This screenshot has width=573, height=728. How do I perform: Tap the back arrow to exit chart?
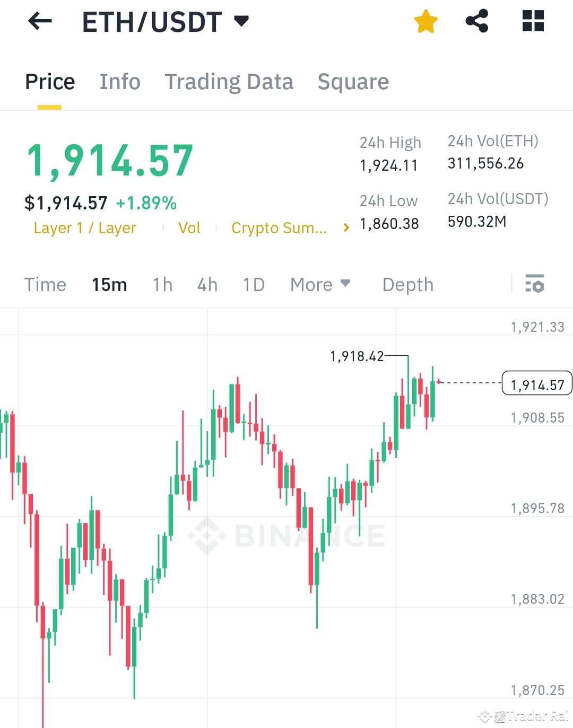click(39, 21)
